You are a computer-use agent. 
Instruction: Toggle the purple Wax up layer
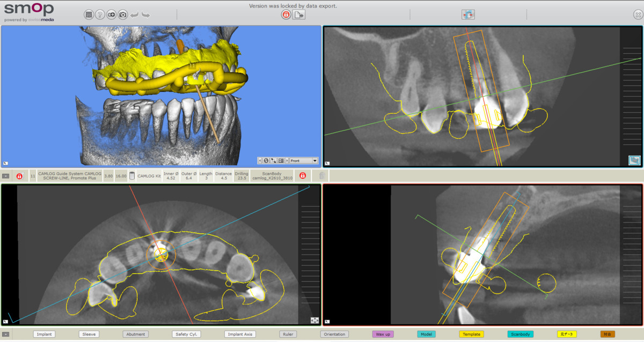[383, 334]
